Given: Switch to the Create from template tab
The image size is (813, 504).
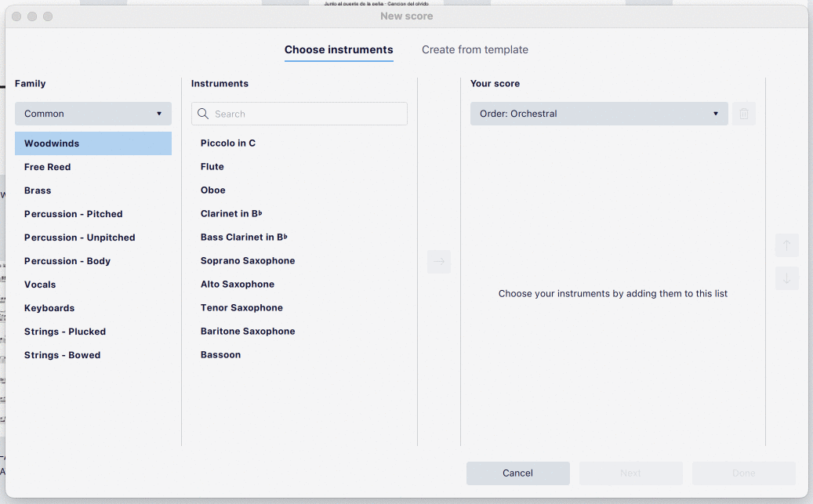Looking at the screenshot, I should 474,49.
